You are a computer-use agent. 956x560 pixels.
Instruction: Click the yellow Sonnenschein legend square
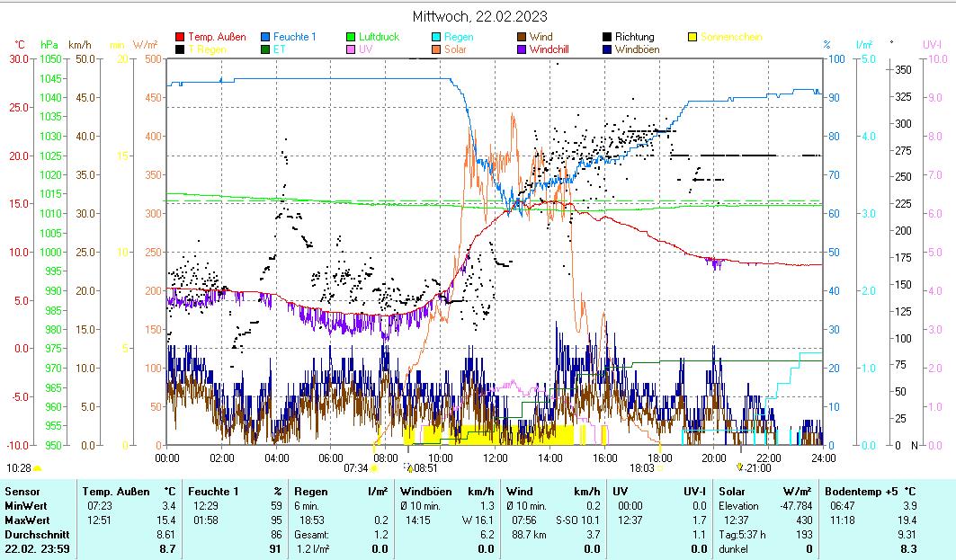coord(692,37)
